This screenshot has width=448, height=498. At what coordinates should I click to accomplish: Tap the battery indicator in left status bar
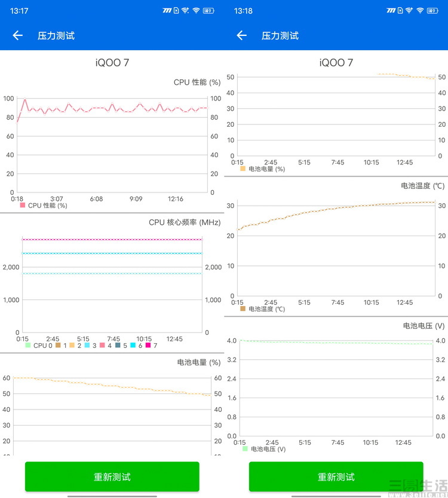208,11
